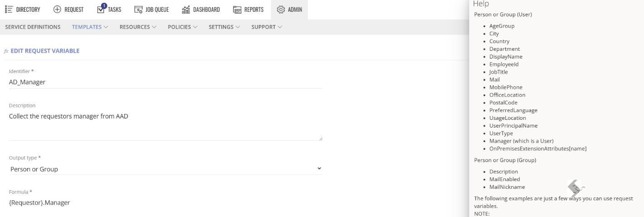This screenshot has height=217, width=644.
Task: Open the Policies dropdown menu
Action: (x=182, y=27)
